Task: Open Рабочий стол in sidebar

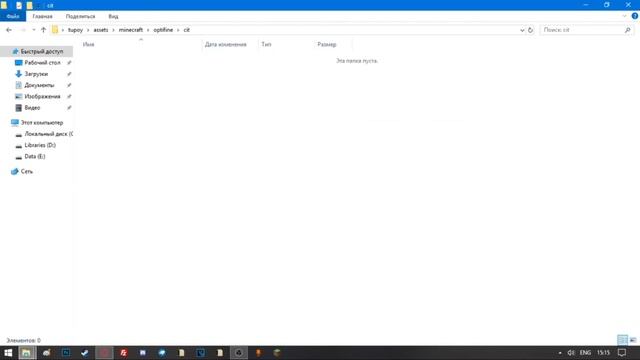Action: pos(42,62)
